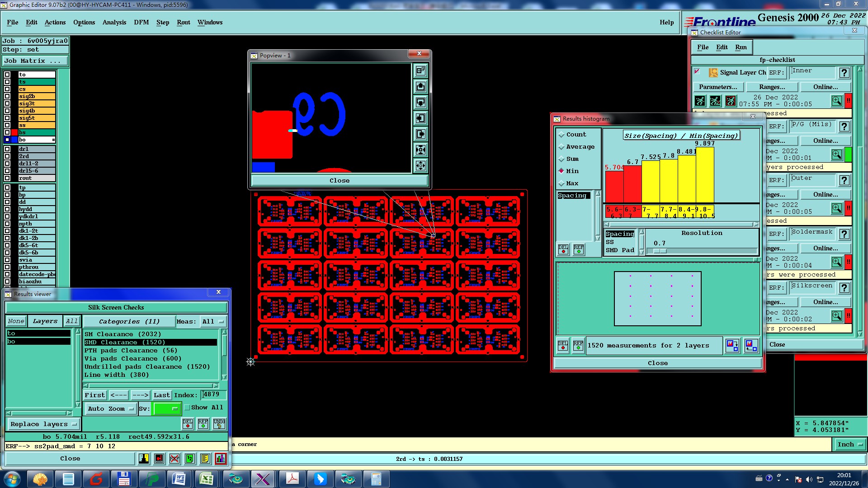Viewport: 868px width, 488px height.
Task: Adjust the Resolution slider in histogram
Action: pos(660,251)
